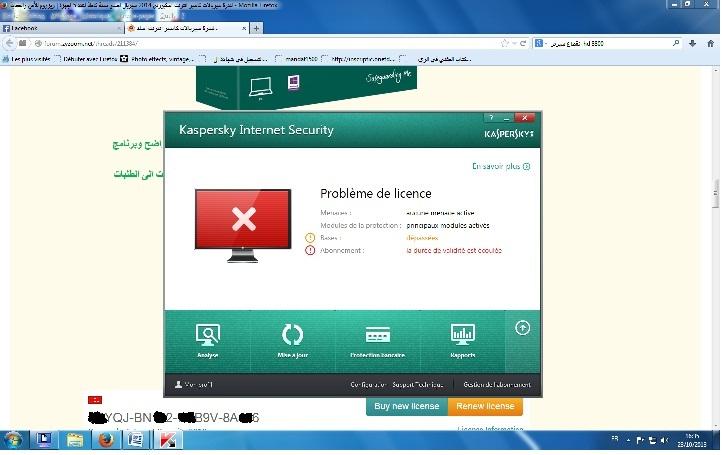
Task: Bookmark this page with the star icon
Action: pos(505,43)
